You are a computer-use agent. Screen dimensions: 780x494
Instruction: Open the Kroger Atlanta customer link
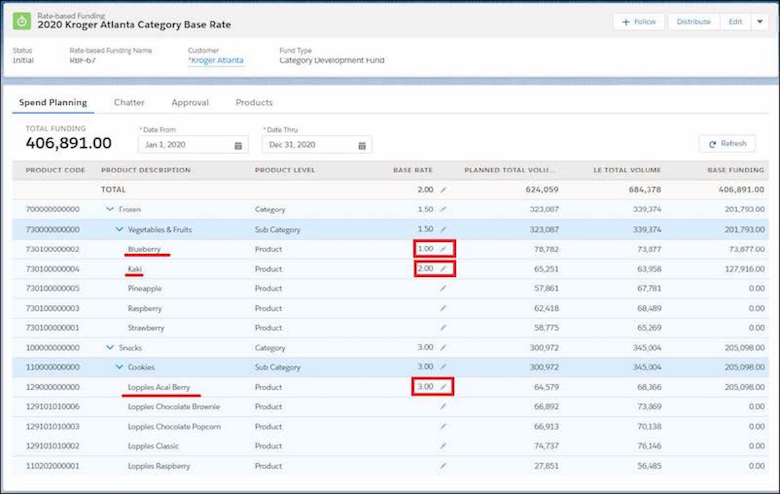pyautogui.click(x=216, y=60)
